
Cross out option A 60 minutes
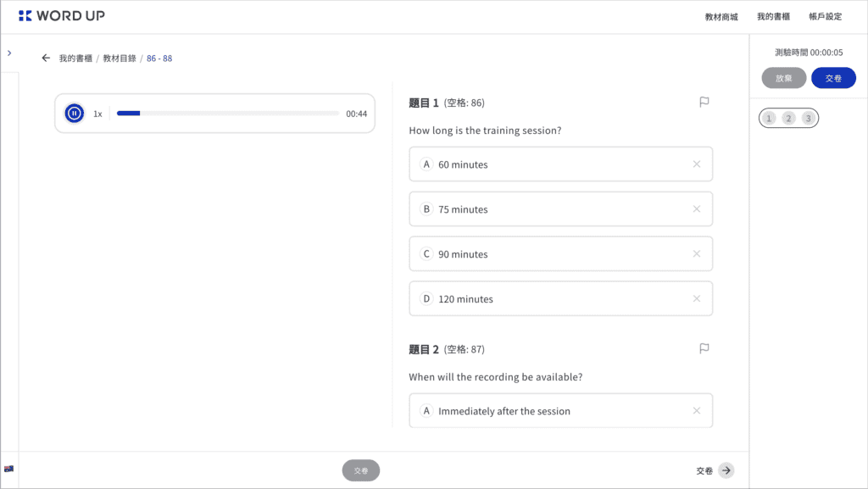tap(697, 164)
